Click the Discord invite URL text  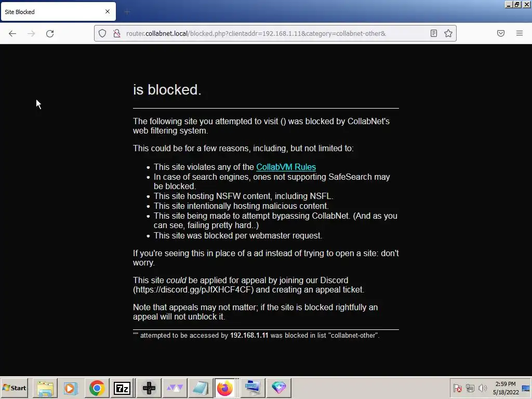point(193,290)
